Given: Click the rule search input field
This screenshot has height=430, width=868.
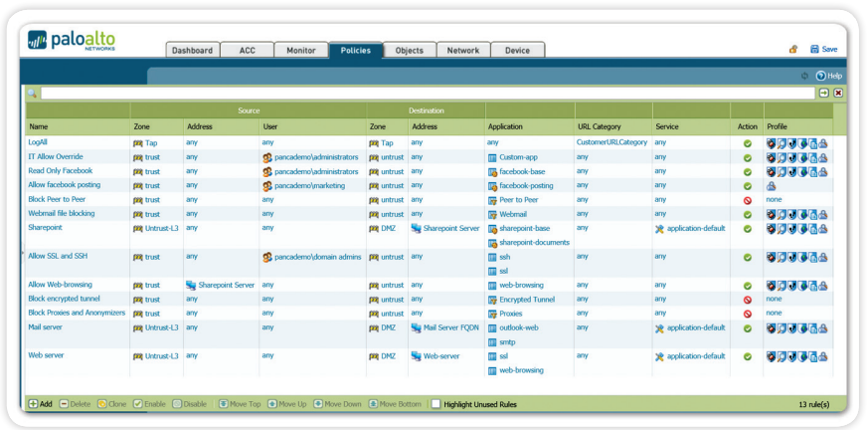Looking at the screenshot, I should point(428,94).
